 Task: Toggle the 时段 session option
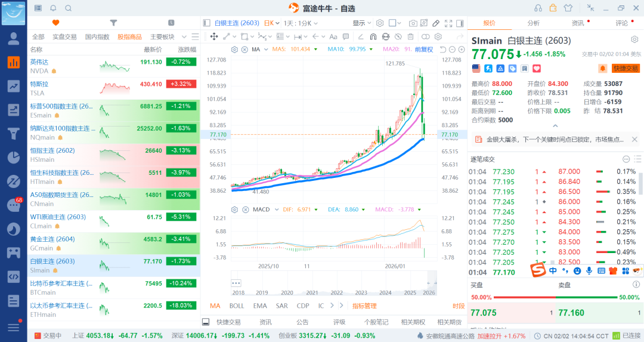coord(459,306)
